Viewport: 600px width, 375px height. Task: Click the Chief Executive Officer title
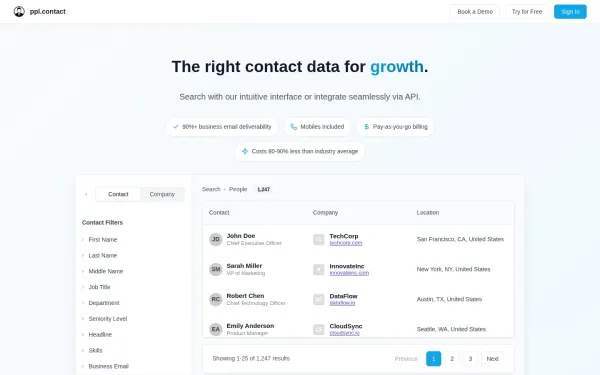point(254,243)
